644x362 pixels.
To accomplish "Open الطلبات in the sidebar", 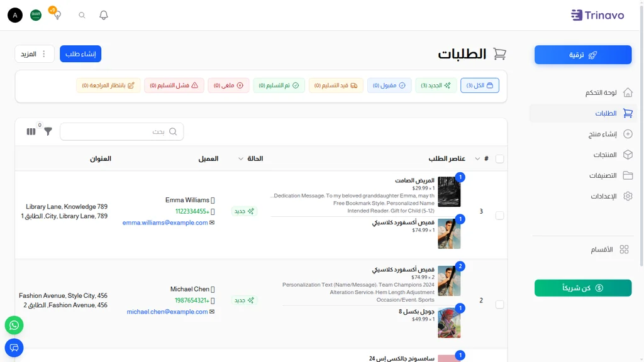I will (582, 113).
